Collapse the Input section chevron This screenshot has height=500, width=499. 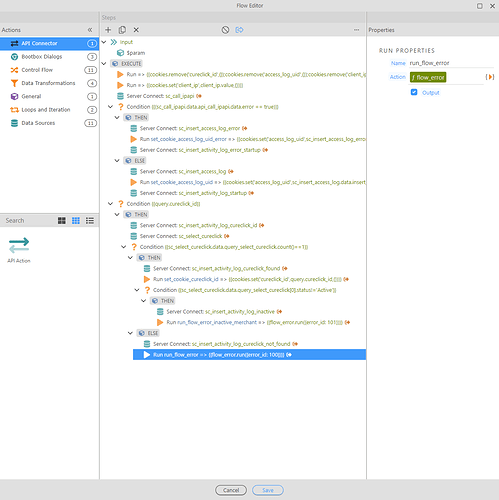point(104,42)
